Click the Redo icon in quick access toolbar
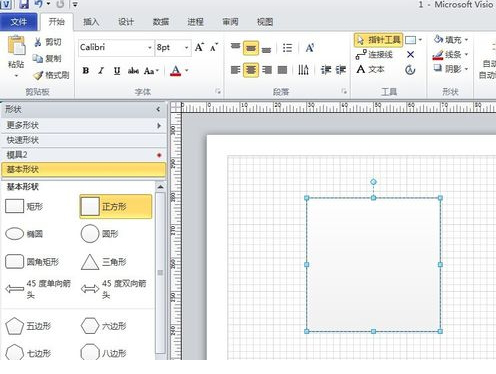Viewport: 496px width, 374px height. [x=60, y=4]
